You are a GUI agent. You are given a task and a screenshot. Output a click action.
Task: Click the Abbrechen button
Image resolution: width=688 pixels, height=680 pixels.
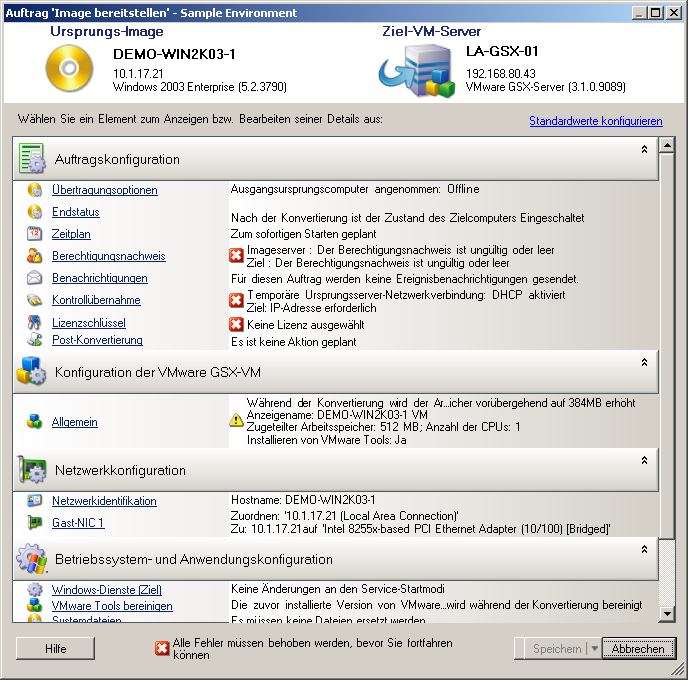click(x=638, y=648)
